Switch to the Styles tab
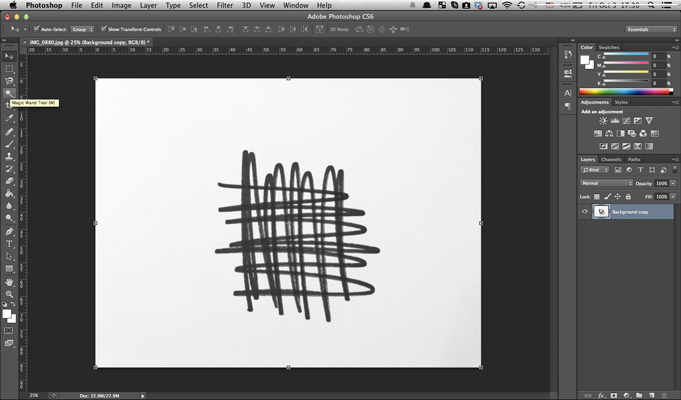The width and height of the screenshot is (681, 400). [x=621, y=102]
